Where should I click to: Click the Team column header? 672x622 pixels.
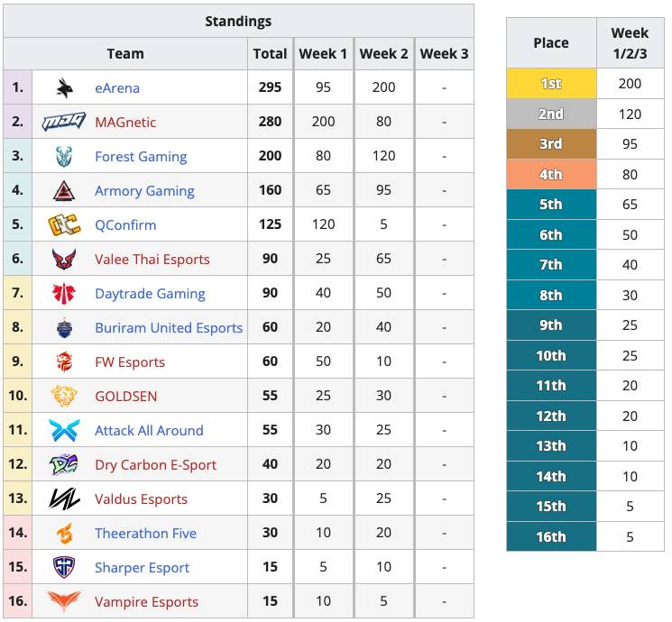click(x=125, y=53)
